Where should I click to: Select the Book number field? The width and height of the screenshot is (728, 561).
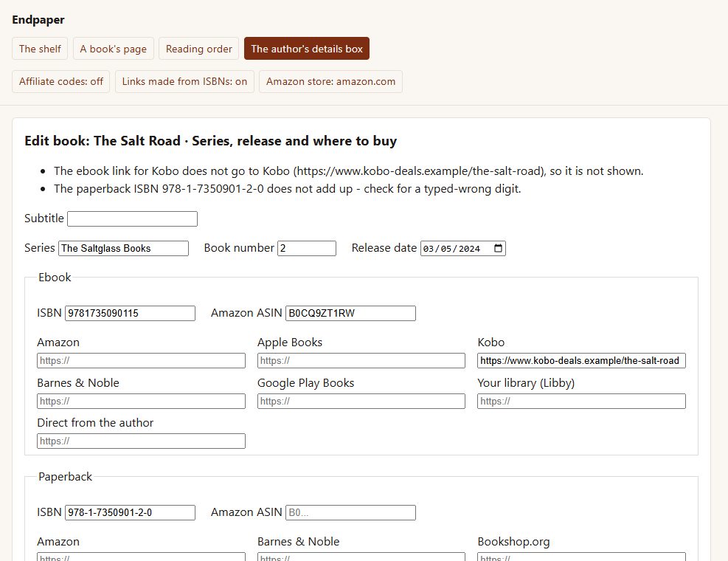click(x=307, y=248)
